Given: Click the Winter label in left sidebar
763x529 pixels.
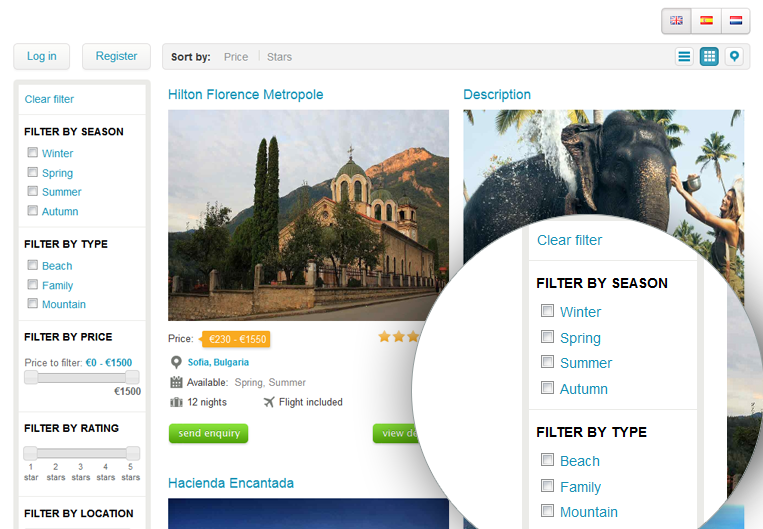Looking at the screenshot, I should (x=57, y=153).
